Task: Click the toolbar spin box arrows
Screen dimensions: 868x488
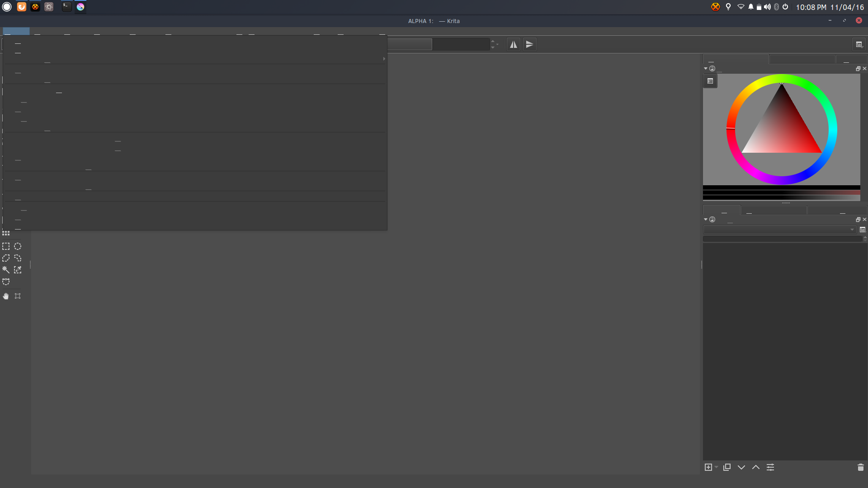Action: click(493, 44)
